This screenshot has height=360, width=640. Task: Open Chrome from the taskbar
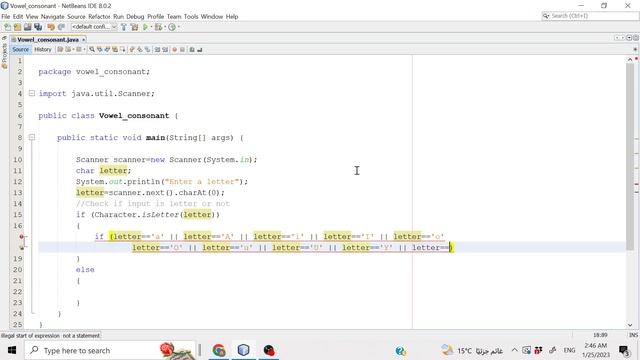click(x=219, y=350)
